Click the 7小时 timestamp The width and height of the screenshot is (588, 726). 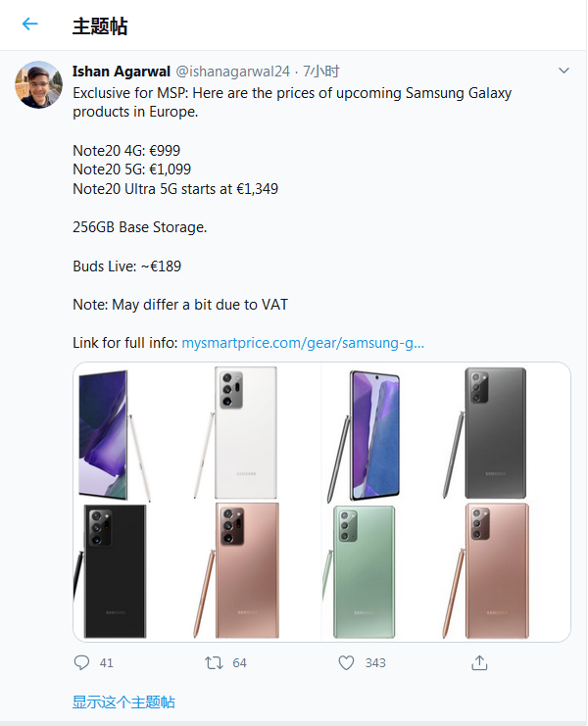pyautogui.click(x=321, y=71)
